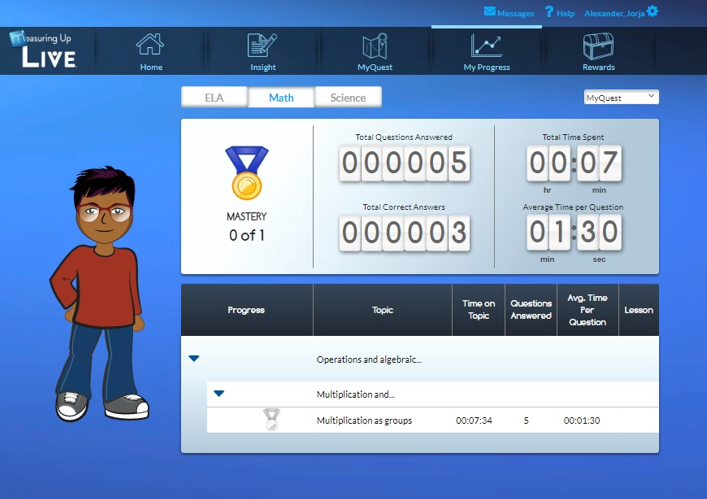Click the student avatar character
Viewport: 707px width, 499px height.
[x=99, y=293]
